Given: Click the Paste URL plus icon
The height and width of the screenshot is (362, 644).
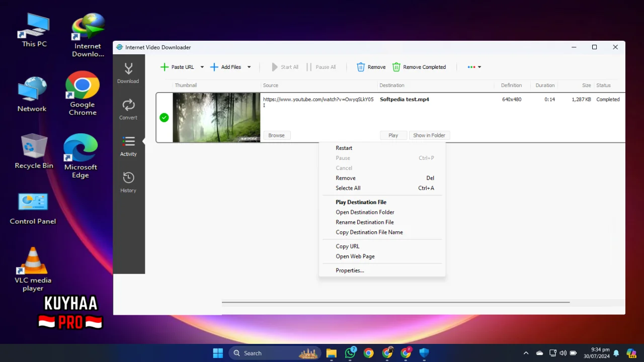Looking at the screenshot, I should click(164, 67).
